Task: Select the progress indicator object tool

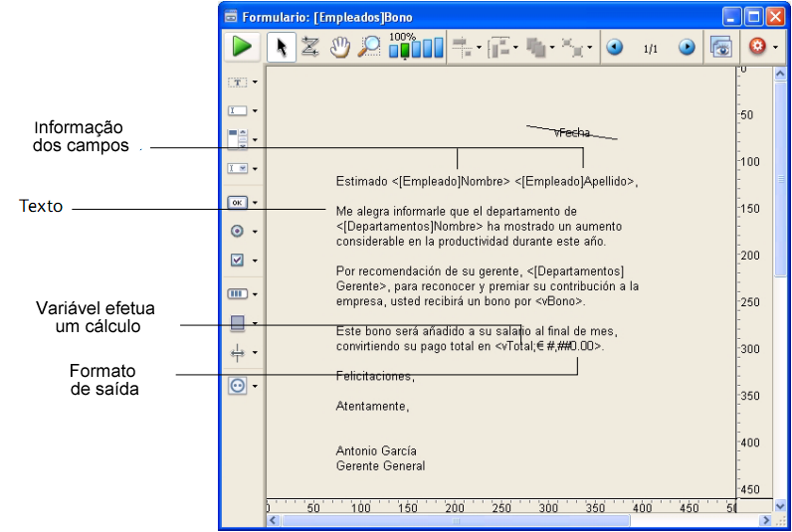Action: coord(237,294)
